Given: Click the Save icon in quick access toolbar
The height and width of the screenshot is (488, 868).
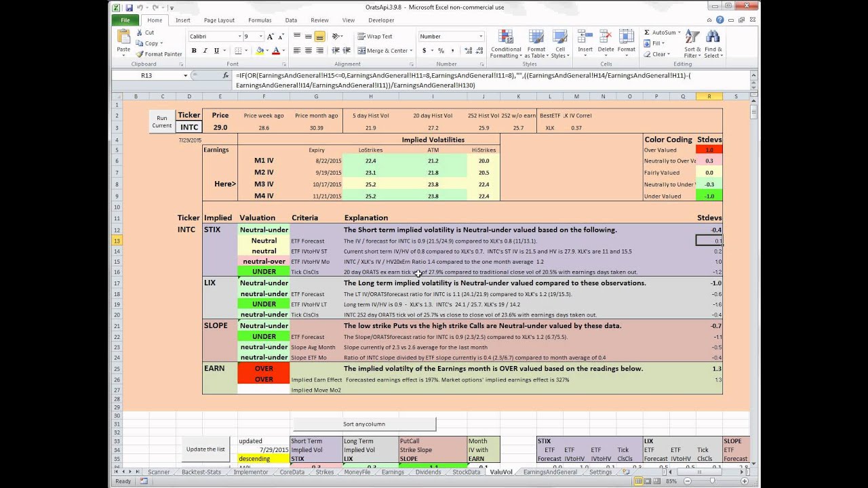Looking at the screenshot, I should pyautogui.click(x=129, y=7).
